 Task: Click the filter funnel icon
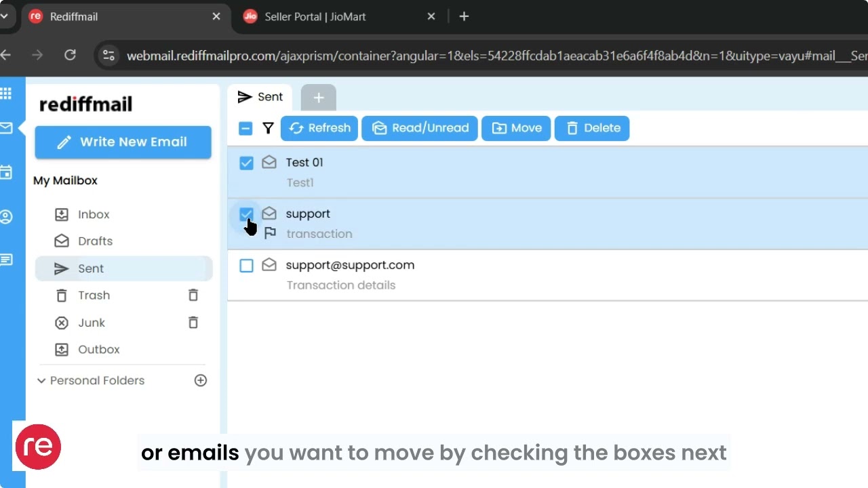tap(269, 128)
